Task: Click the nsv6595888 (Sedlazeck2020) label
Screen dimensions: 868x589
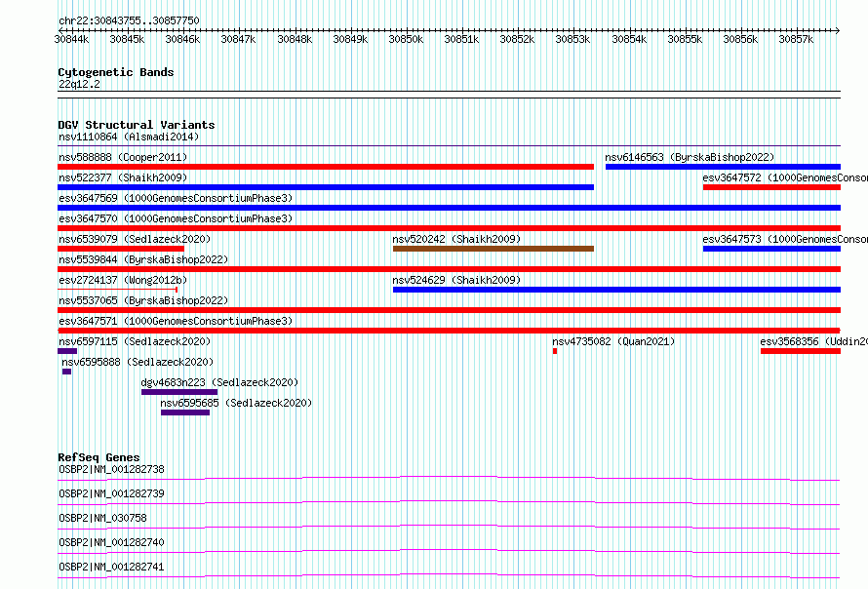Action: click(x=138, y=362)
